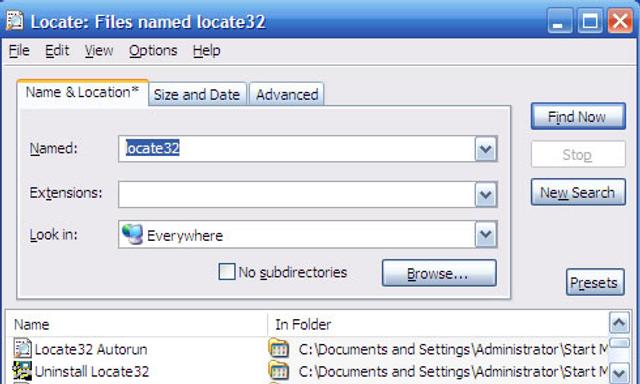Click the results list scroll down arrow
This screenshot has height=384, width=640.
619,373
